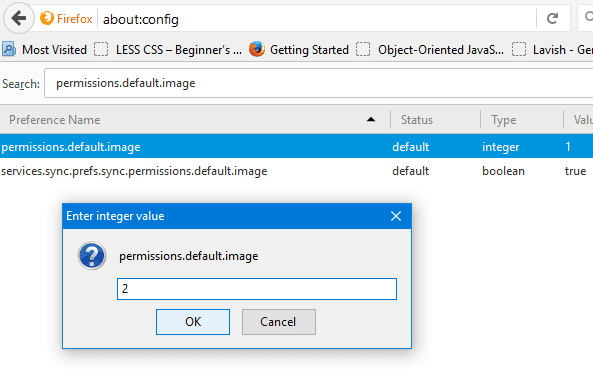This screenshot has width=593, height=386.
Task: Open the Getting Started bookmark
Action: [299, 50]
